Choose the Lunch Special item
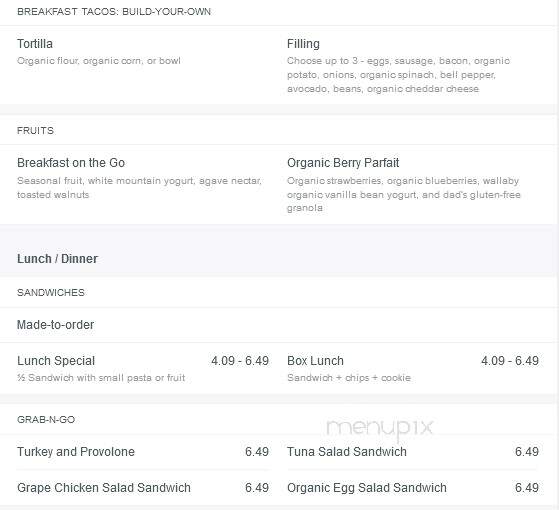This screenshot has height=510, width=559. point(56,361)
